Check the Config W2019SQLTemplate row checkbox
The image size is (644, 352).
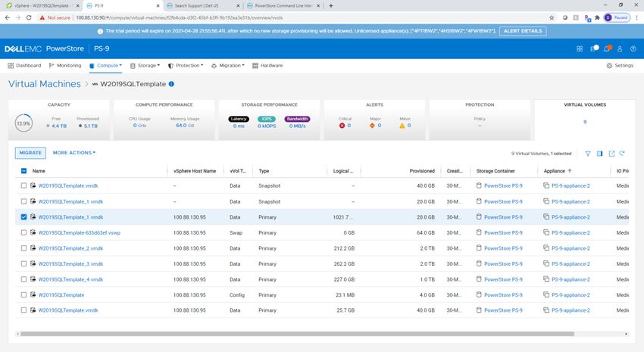tap(23, 295)
